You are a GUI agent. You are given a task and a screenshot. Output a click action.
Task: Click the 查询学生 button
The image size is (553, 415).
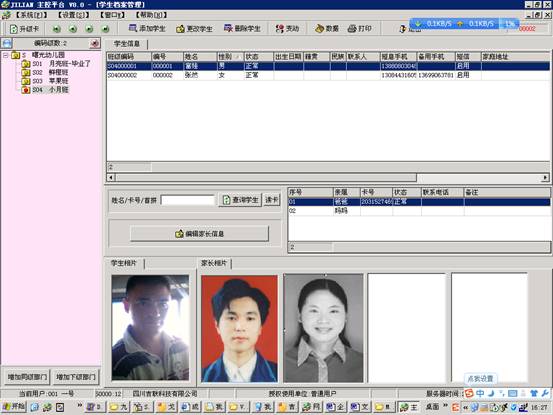coord(240,200)
